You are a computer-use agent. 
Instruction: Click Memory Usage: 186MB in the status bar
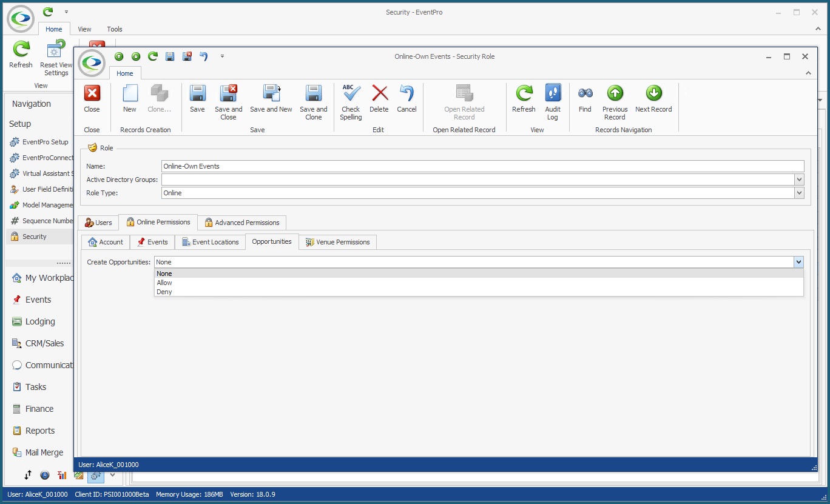click(189, 494)
